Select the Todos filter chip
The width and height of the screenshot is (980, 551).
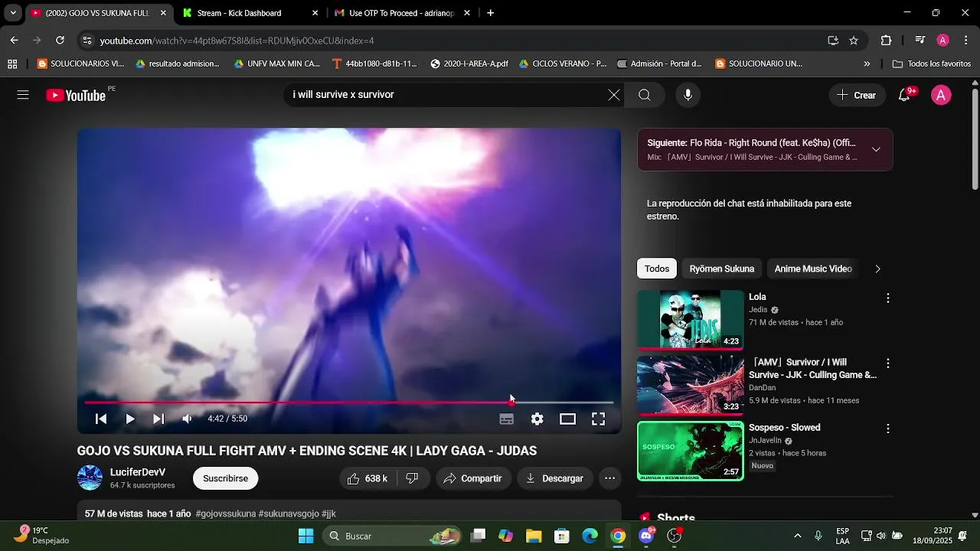point(657,269)
